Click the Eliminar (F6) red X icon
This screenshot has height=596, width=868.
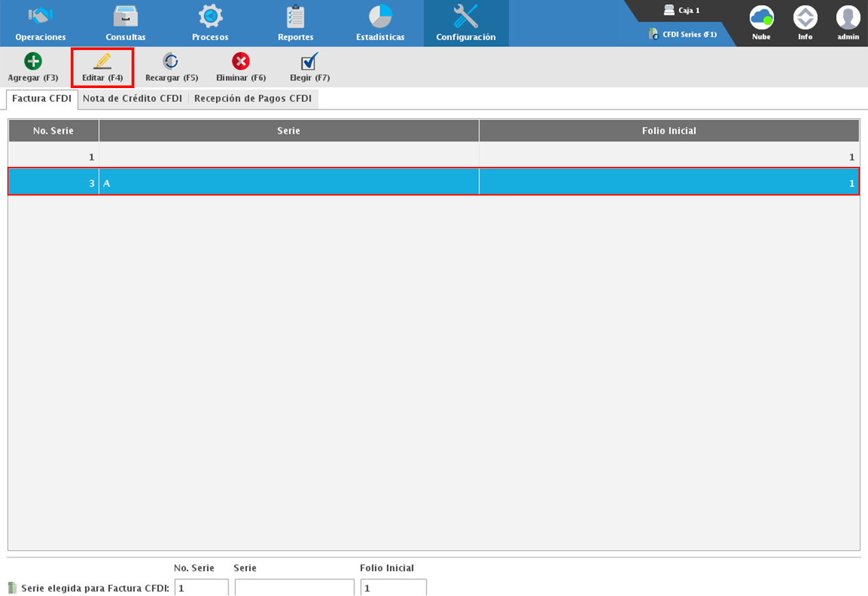point(240,62)
